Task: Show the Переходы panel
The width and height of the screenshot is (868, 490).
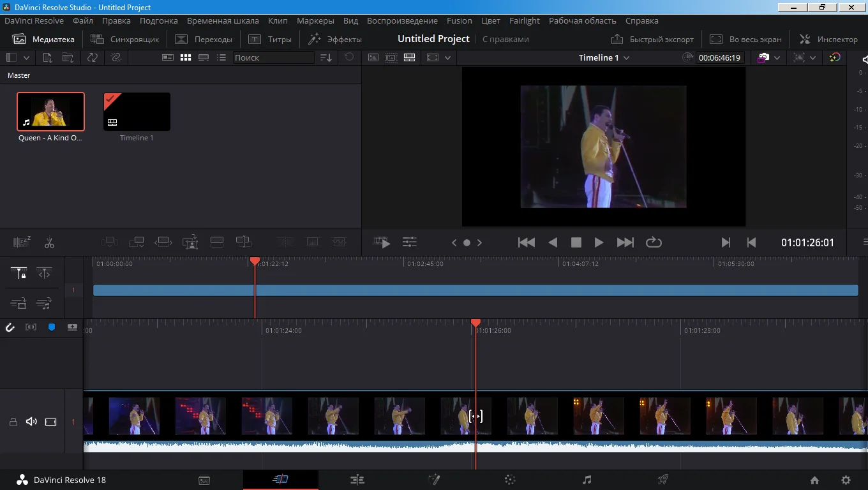Action: 204,39
